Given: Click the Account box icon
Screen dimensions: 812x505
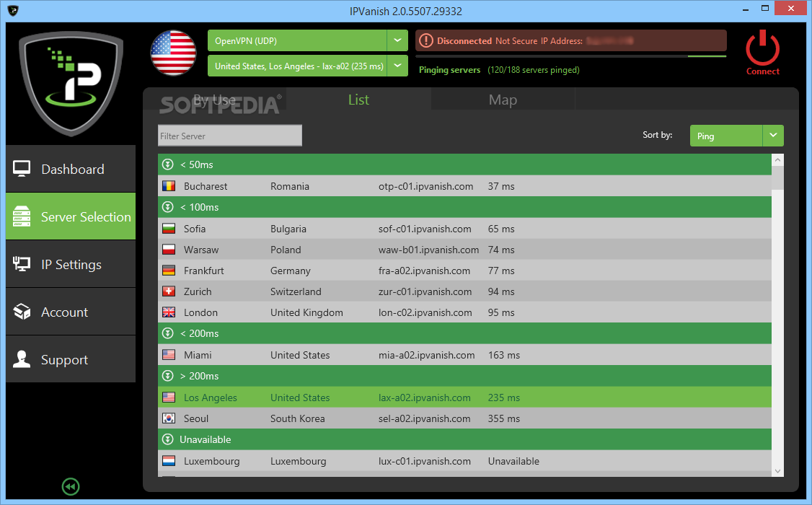Looking at the screenshot, I should [22, 312].
